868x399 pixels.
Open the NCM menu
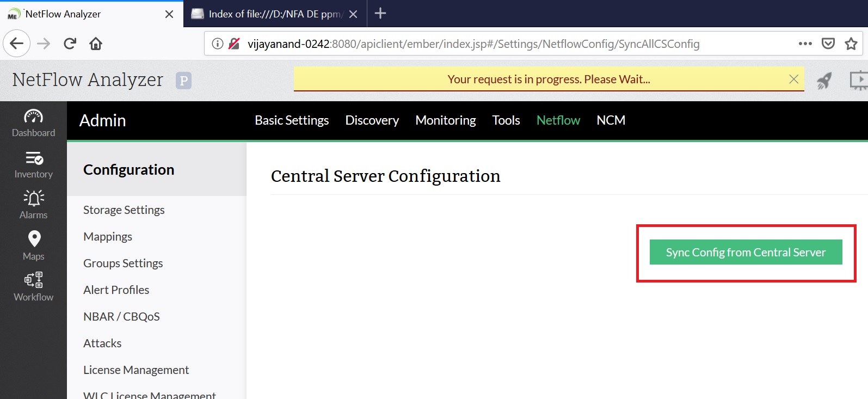[x=611, y=120]
